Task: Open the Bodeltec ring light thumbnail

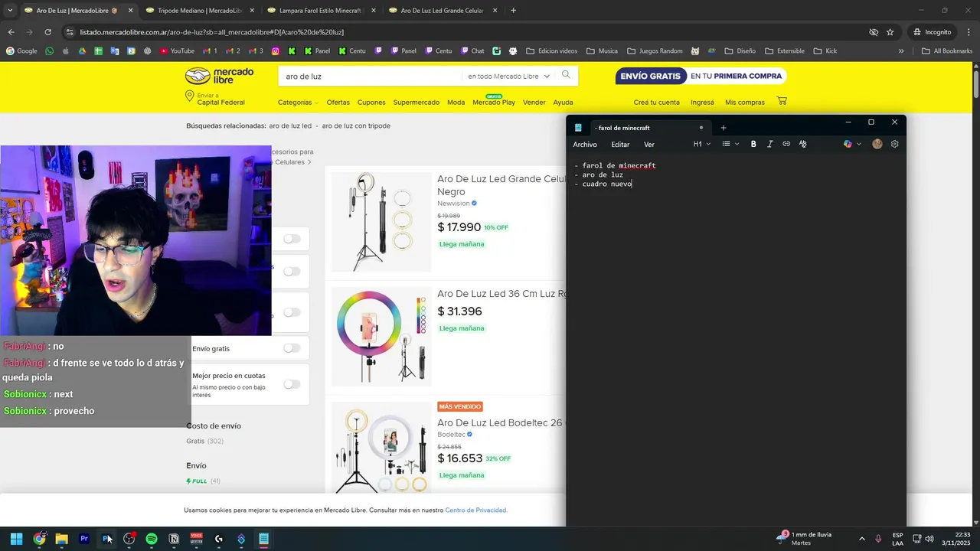Action: pyautogui.click(x=381, y=448)
